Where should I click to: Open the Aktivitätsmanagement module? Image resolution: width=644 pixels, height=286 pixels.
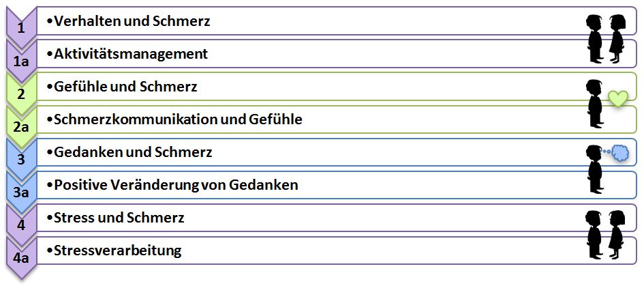coord(131,53)
